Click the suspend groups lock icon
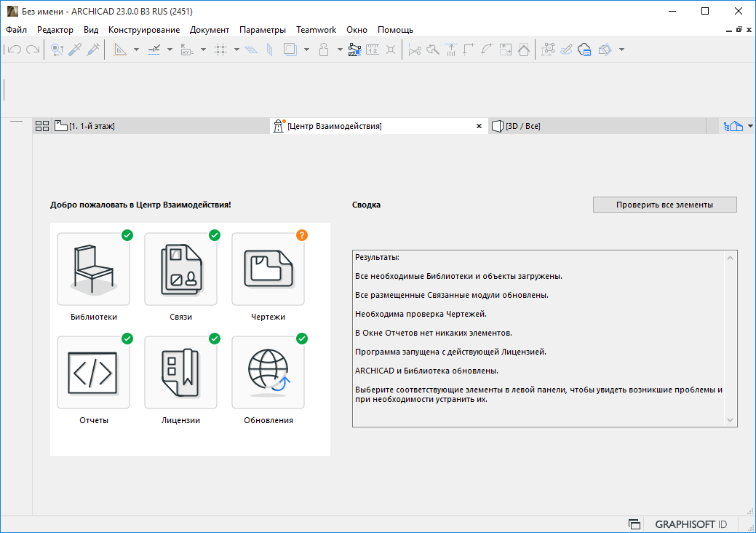Screen dimensions: 756x533 click(324, 50)
